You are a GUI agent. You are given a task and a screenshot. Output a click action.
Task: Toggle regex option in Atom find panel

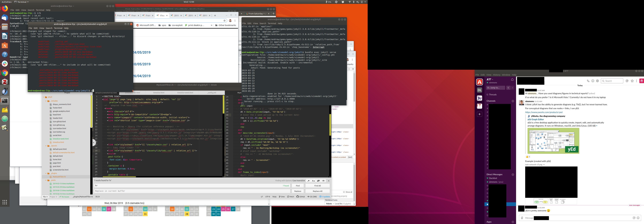click(x=308, y=181)
